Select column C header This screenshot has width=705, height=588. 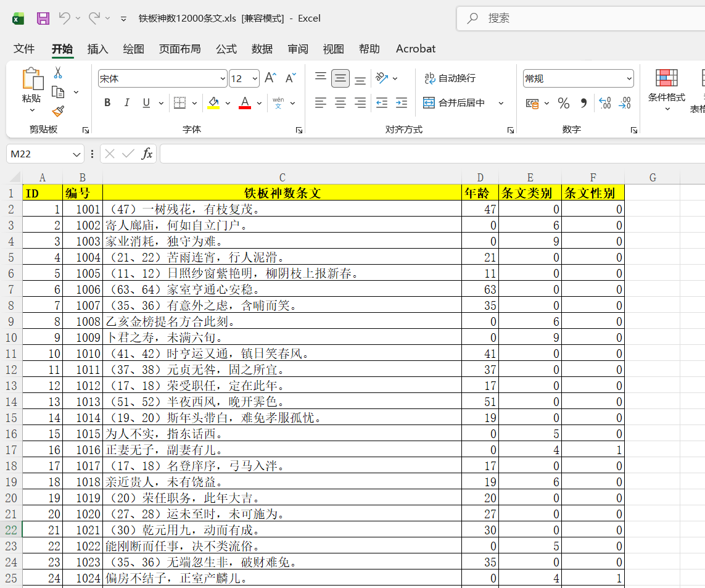[x=282, y=177]
